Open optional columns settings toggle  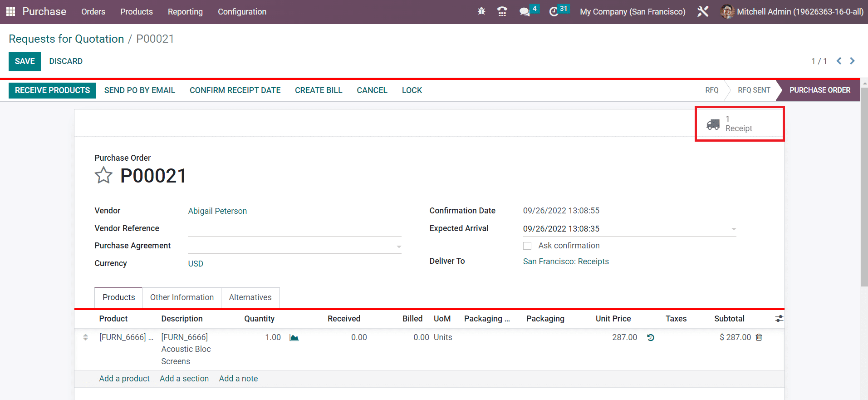click(779, 319)
